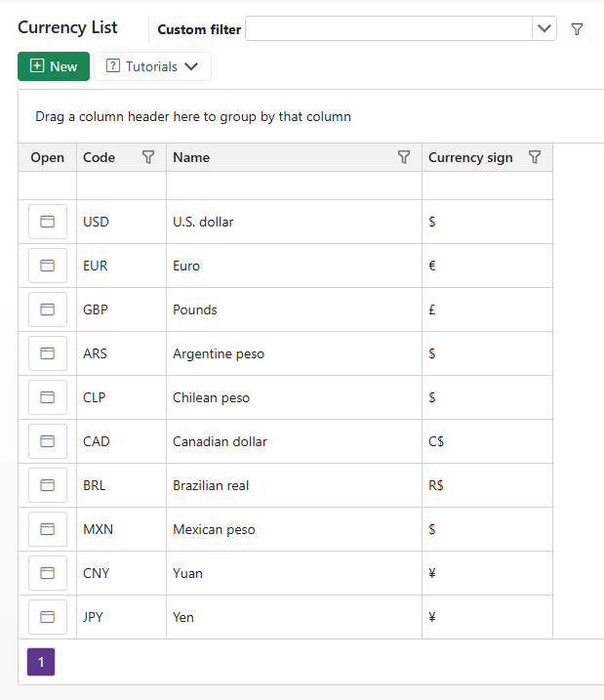This screenshot has width=604, height=700.
Task: Click the Name column filter icon
Action: (x=404, y=157)
